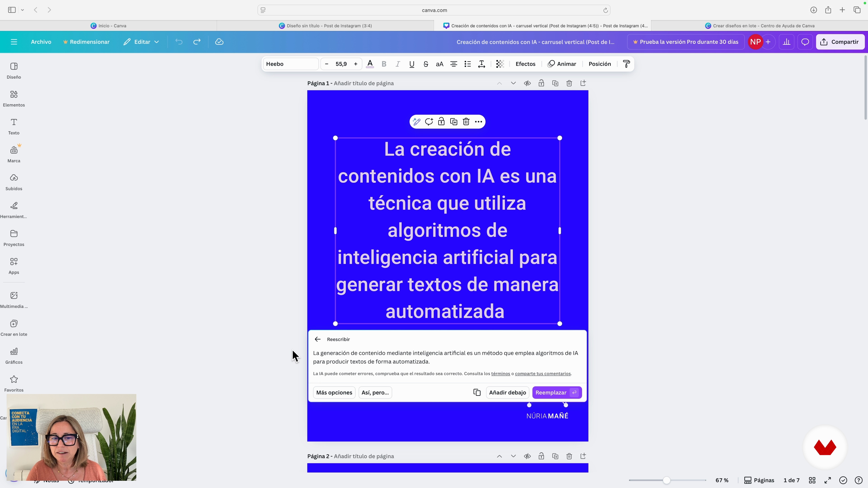The image size is (868, 488).
Task: Toggle underline text formatting
Action: (411, 64)
